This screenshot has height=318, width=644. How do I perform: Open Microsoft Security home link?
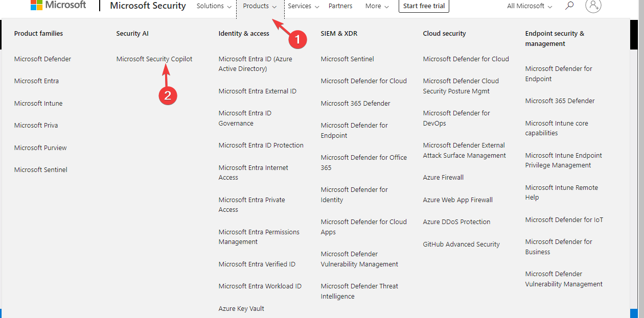(x=148, y=6)
